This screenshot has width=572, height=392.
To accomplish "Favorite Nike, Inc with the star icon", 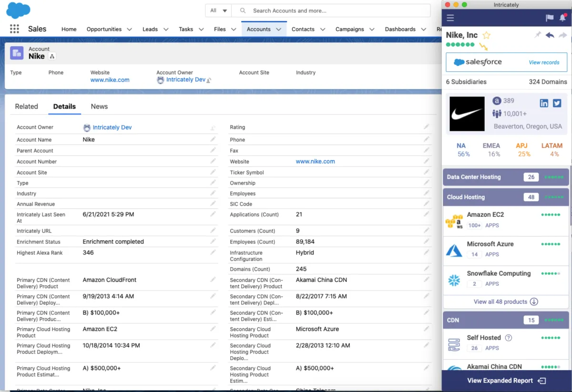I will (x=486, y=35).
